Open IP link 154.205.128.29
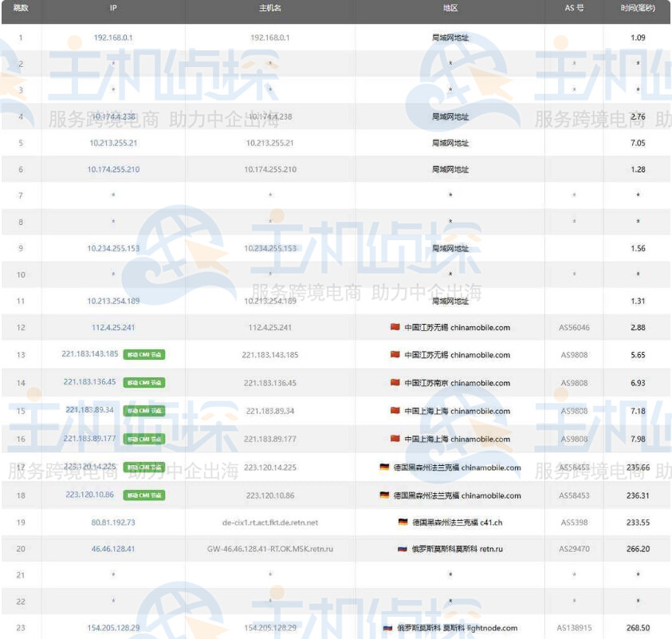The height and width of the screenshot is (639, 672). tap(113, 628)
